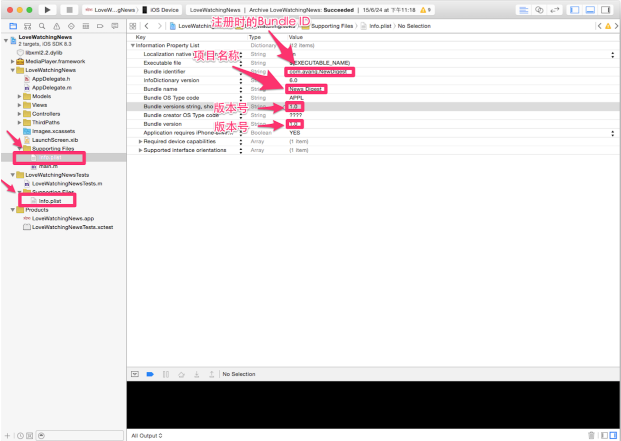Collapse the Products group

point(13,210)
